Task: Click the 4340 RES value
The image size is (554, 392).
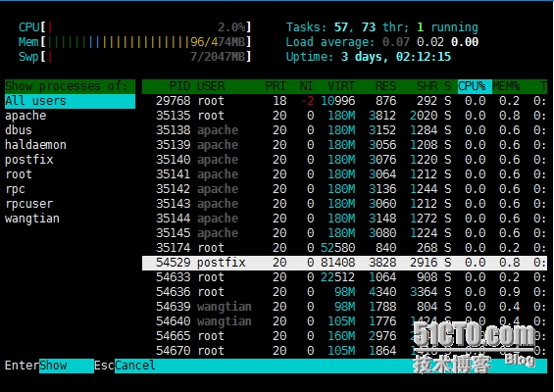Action: click(382, 292)
